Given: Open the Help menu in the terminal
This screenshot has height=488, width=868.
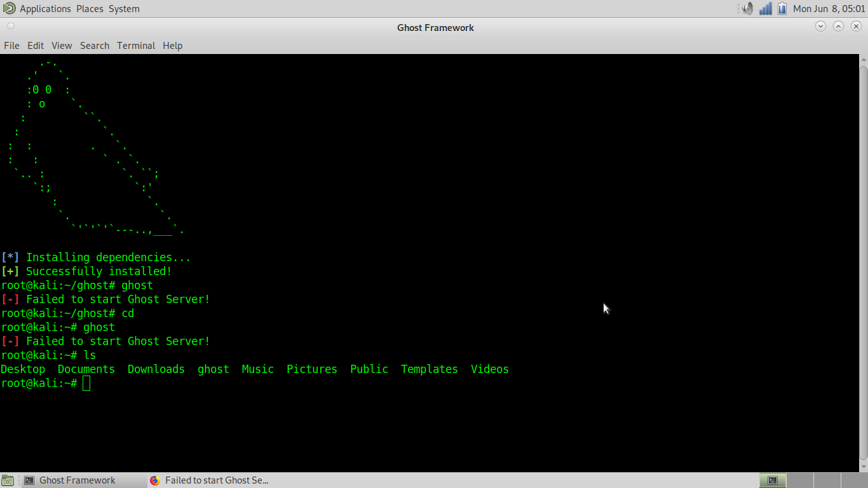Looking at the screenshot, I should 172,45.
